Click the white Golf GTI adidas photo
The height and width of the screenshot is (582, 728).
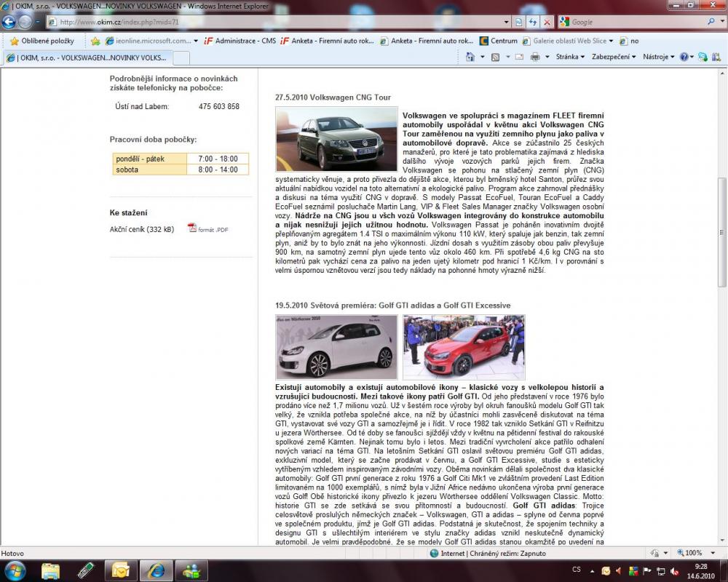tap(336, 347)
